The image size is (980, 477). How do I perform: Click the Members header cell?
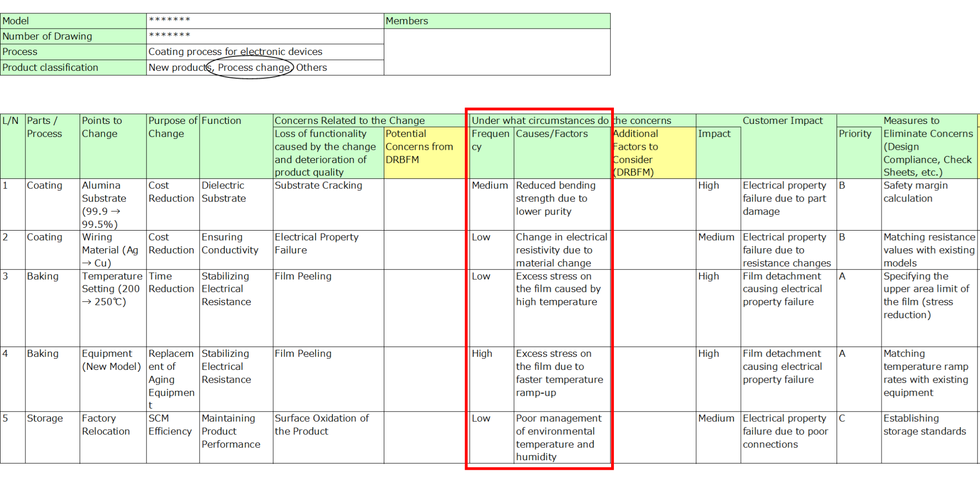pyautogui.click(x=497, y=21)
